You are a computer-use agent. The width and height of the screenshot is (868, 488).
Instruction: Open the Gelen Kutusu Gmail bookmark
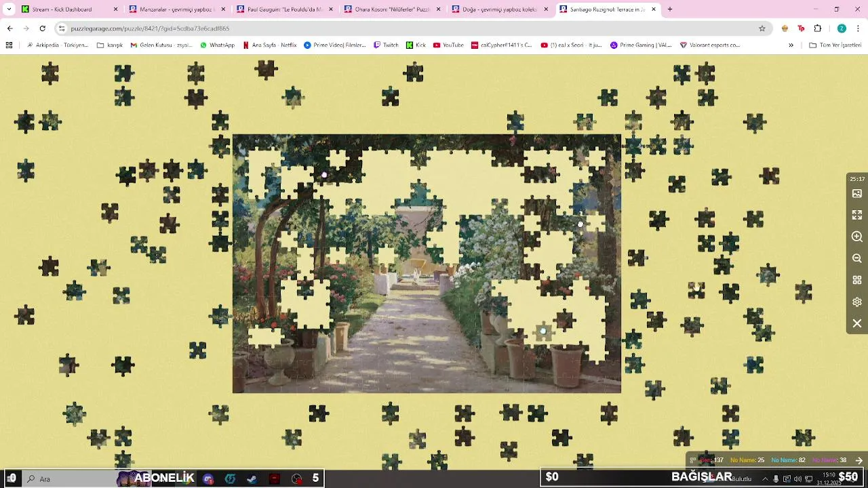coord(161,45)
